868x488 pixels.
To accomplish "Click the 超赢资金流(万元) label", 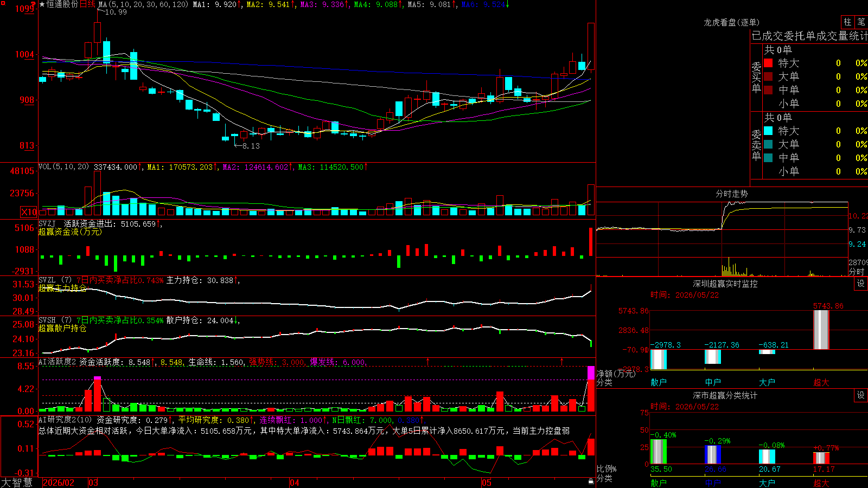I will click(70, 232).
